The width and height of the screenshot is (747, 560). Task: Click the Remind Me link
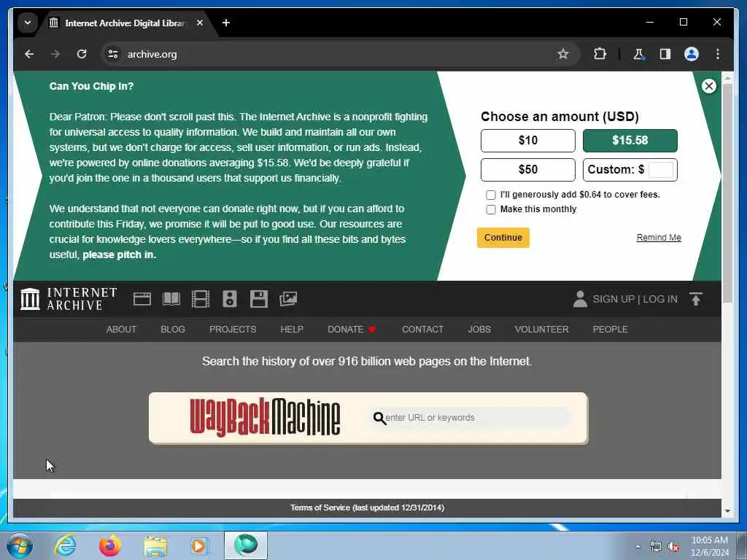[x=659, y=238]
